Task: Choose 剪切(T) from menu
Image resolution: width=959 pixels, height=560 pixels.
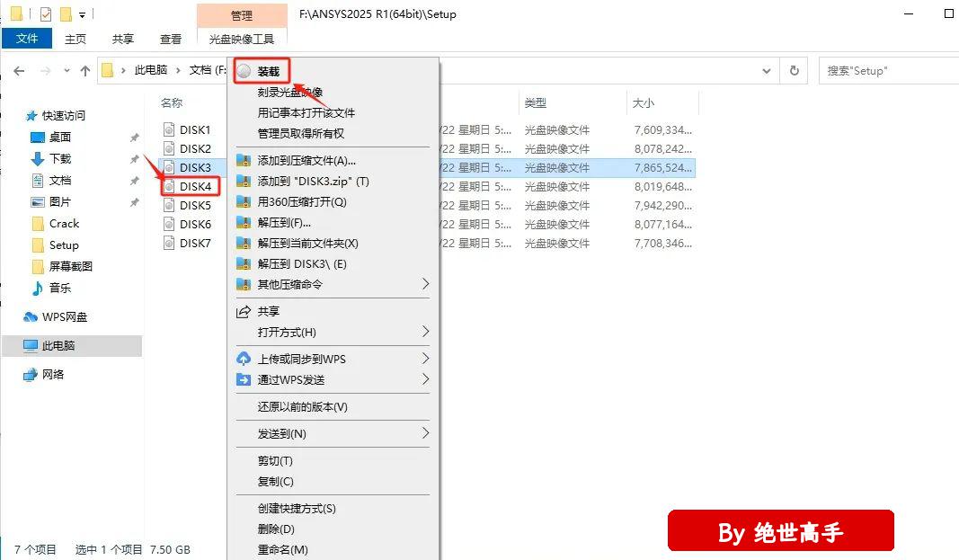Action: [x=275, y=460]
